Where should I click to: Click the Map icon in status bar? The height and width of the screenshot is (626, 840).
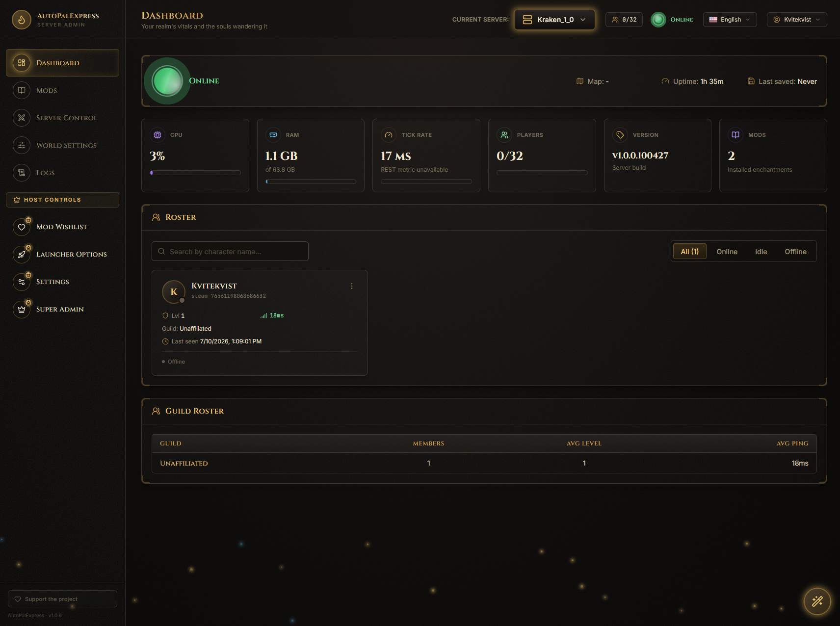[580, 81]
